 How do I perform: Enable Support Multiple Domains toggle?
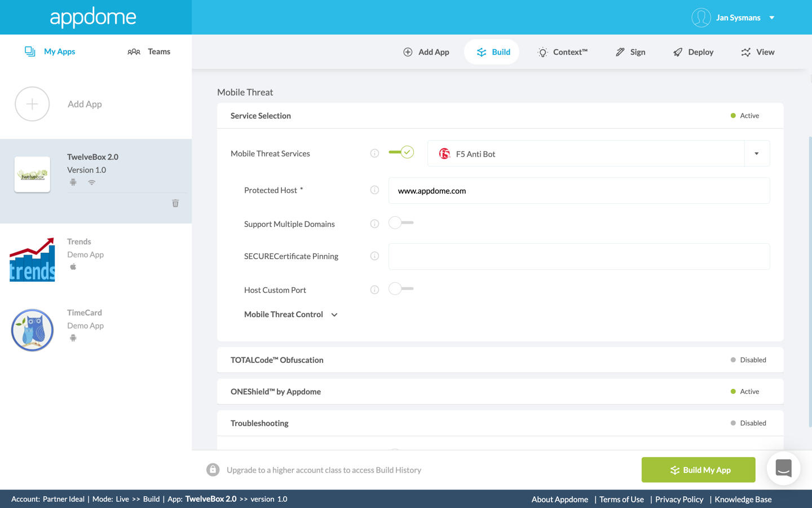click(401, 223)
